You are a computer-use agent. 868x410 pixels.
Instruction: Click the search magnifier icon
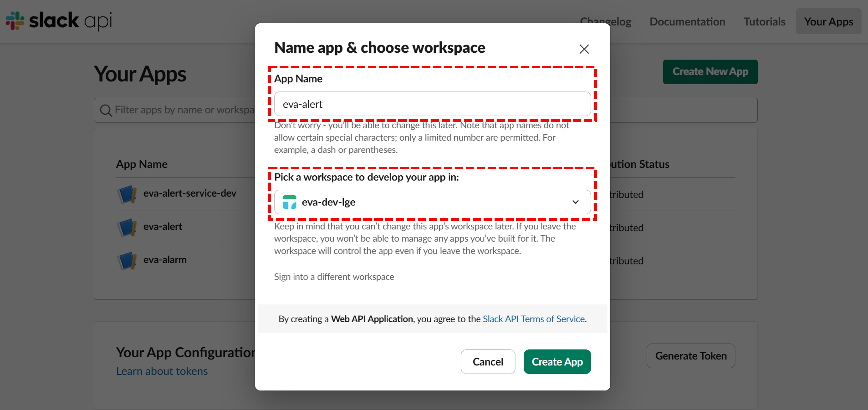(x=106, y=110)
